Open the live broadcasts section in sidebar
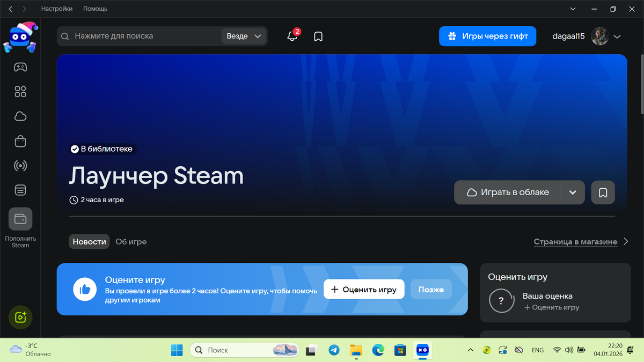The height and width of the screenshot is (362, 644). (20, 166)
